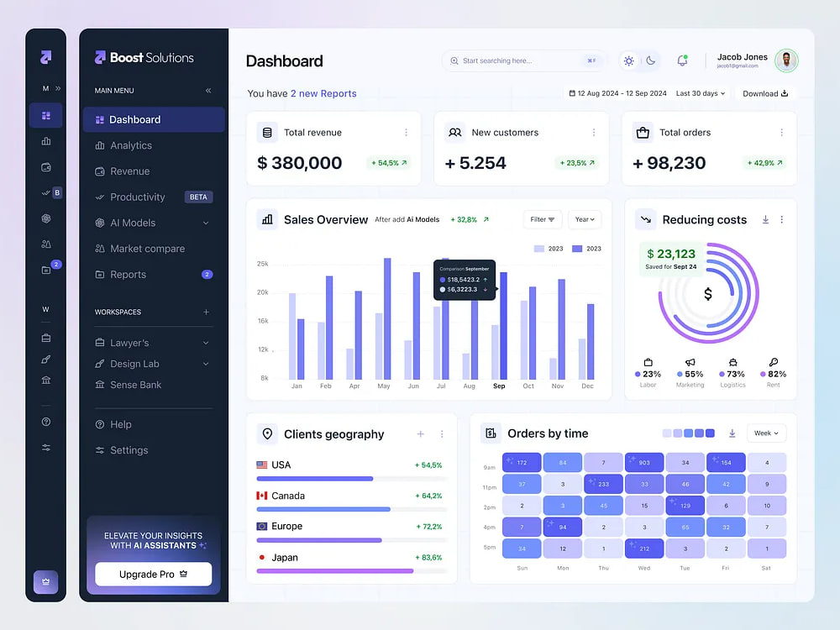Open Productivity BETA menu item

pyautogui.click(x=154, y=197)
